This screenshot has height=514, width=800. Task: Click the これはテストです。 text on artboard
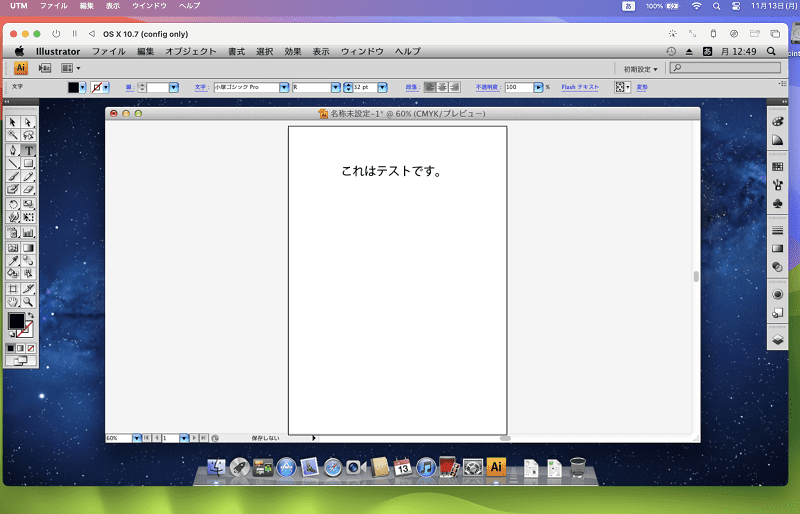(x=391, y=171)
